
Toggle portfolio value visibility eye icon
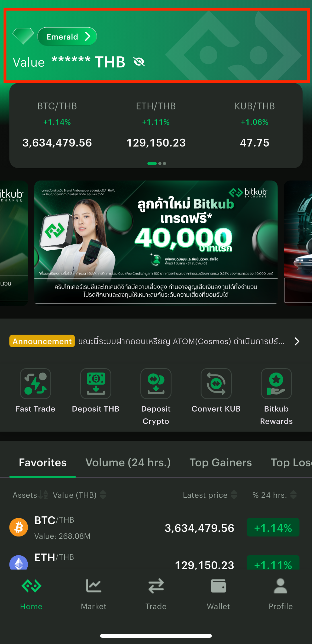pos(139,62)
